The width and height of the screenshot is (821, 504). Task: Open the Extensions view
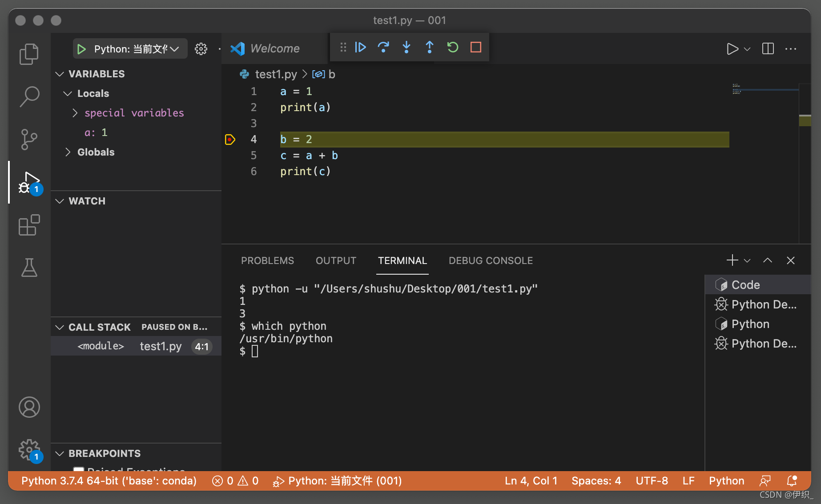click(29, 225)
